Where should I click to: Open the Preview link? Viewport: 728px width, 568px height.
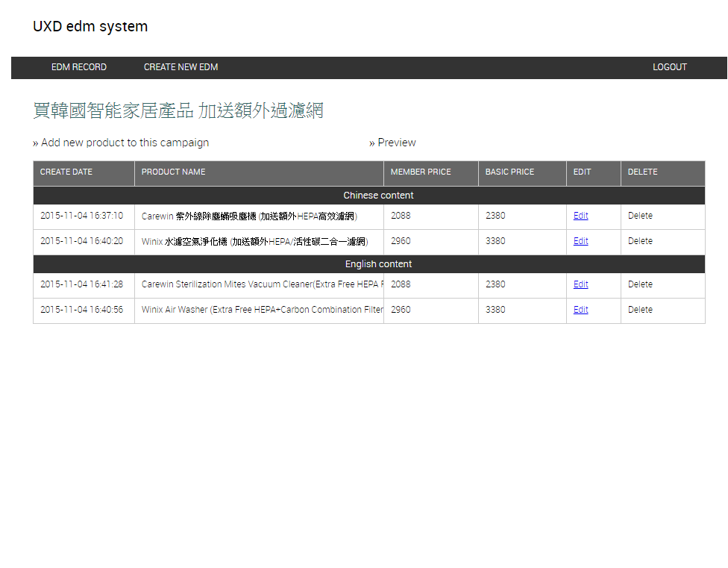(392, 143)
